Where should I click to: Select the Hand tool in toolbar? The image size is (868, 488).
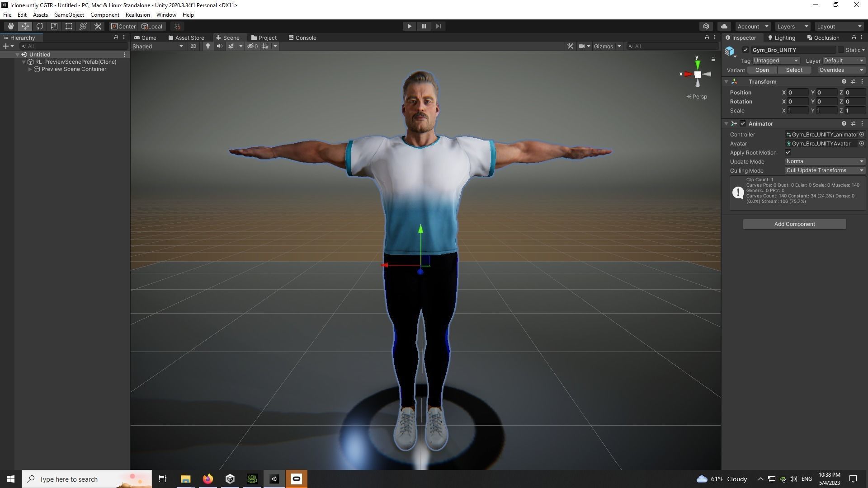(10, 26)
